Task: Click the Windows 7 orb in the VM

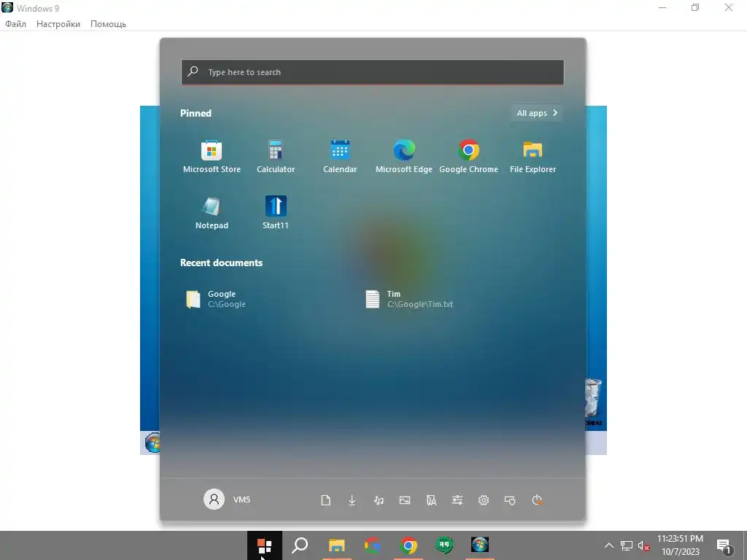Action: pos(152,443)
